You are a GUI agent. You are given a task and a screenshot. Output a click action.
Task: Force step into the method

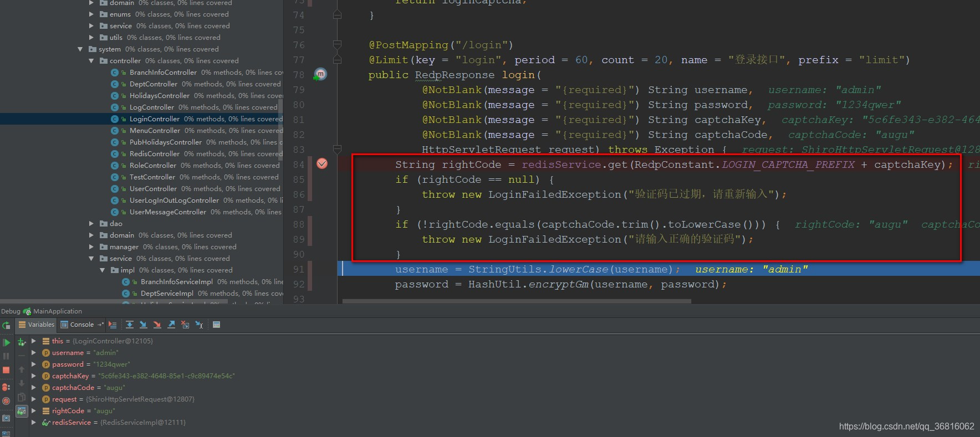pyautogui.click(x=157, y=325)
